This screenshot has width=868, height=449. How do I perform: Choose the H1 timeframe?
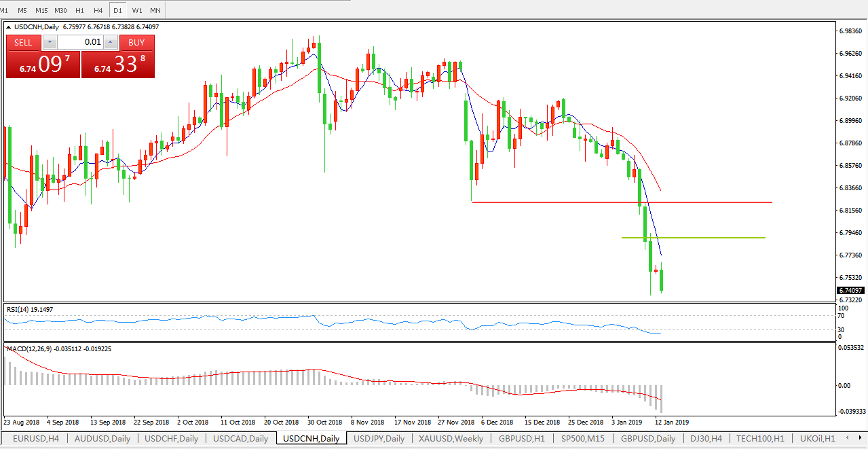(x=80, y=10)
